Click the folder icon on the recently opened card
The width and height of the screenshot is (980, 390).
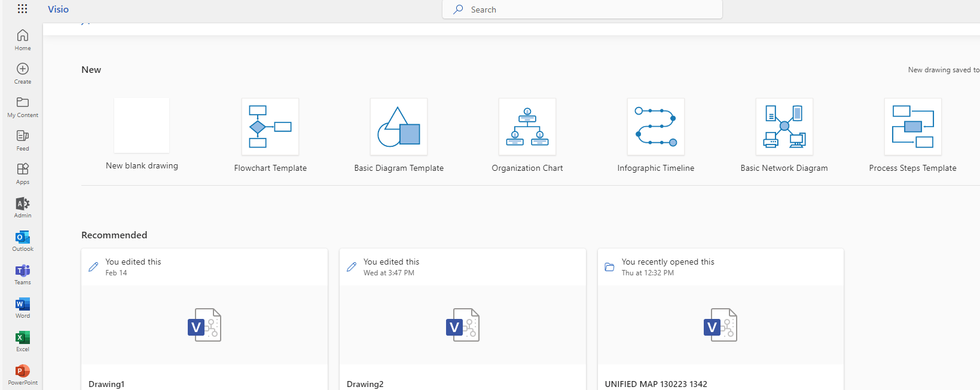click(609, 267)
